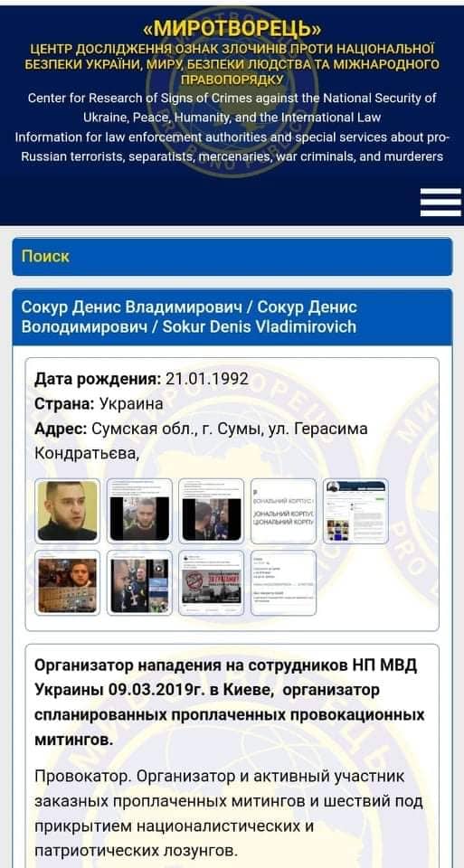Click the English Center for Research description
464x868 pixels.
click(x=232, y=127)
